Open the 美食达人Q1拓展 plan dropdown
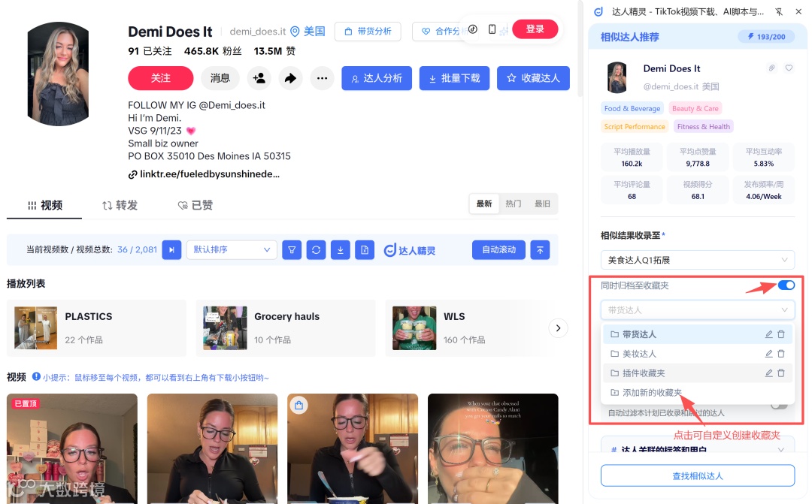The image size is (812, 504). tap(698, 260)
